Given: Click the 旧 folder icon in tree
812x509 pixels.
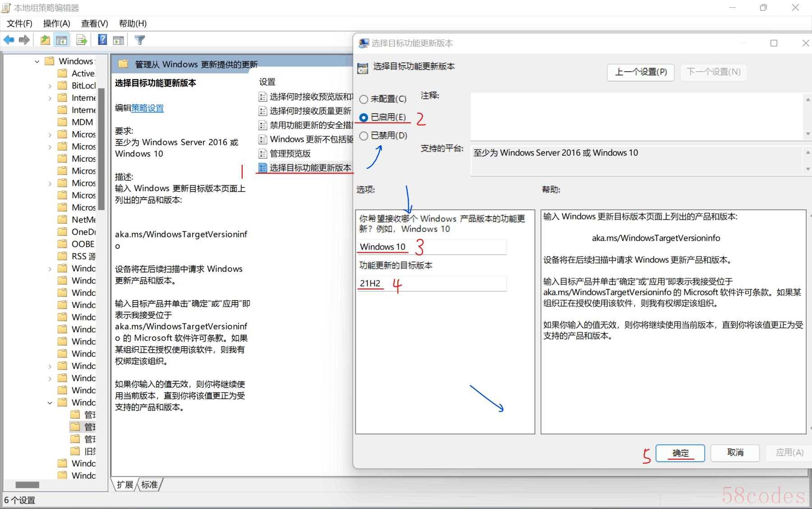Looking at the screenshot, I should pos(75,451).
